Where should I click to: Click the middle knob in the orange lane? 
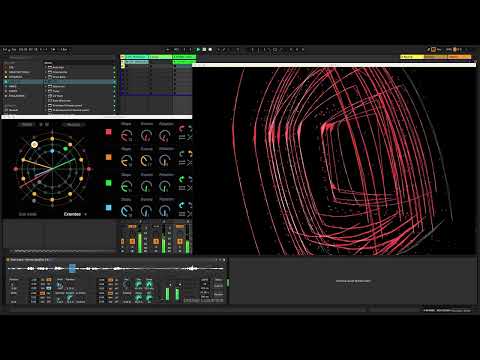[146, 161]
